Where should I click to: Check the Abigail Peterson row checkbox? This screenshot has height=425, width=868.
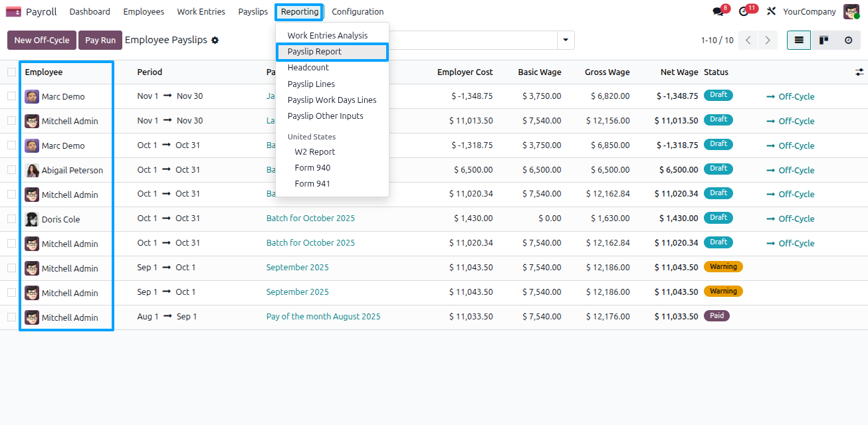tap(11, 170)
